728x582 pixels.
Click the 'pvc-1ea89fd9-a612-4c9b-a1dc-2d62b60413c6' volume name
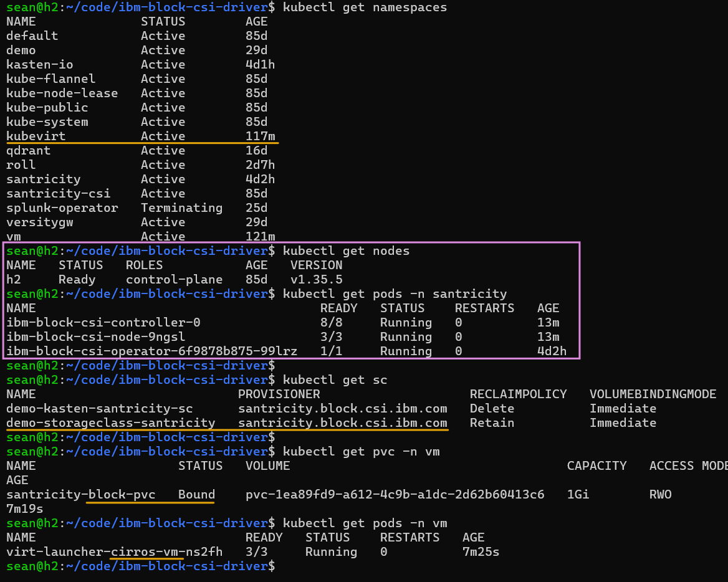click(x=395, y=495)
